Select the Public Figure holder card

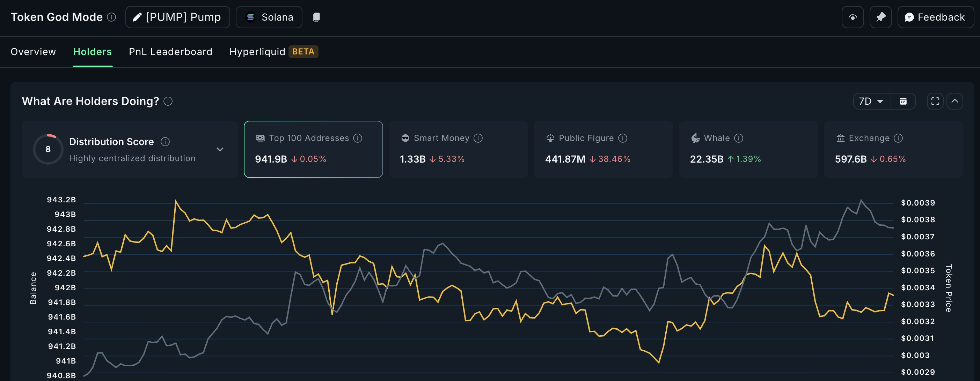click(x=603, y=149)
